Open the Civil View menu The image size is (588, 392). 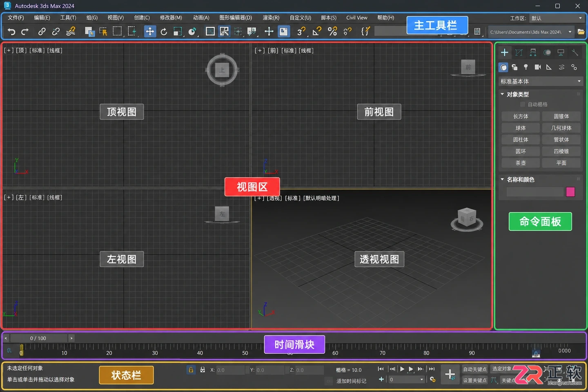pyautogui.click(x=357, y=18)
